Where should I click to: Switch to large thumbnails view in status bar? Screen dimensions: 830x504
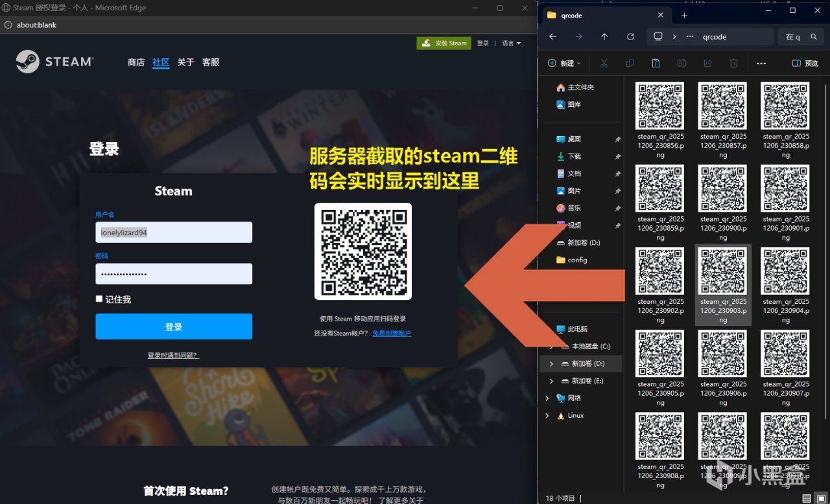(x=820, y=498)
